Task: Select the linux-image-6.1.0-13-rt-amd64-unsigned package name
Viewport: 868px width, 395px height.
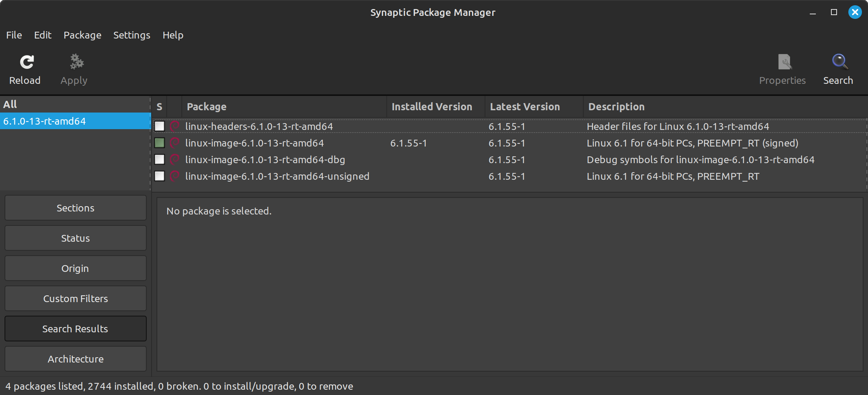Action: [x=277, y=176]
